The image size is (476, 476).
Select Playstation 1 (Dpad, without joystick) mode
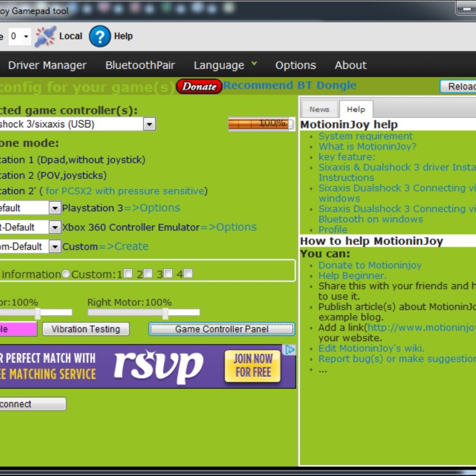click(x=72, y=160)
